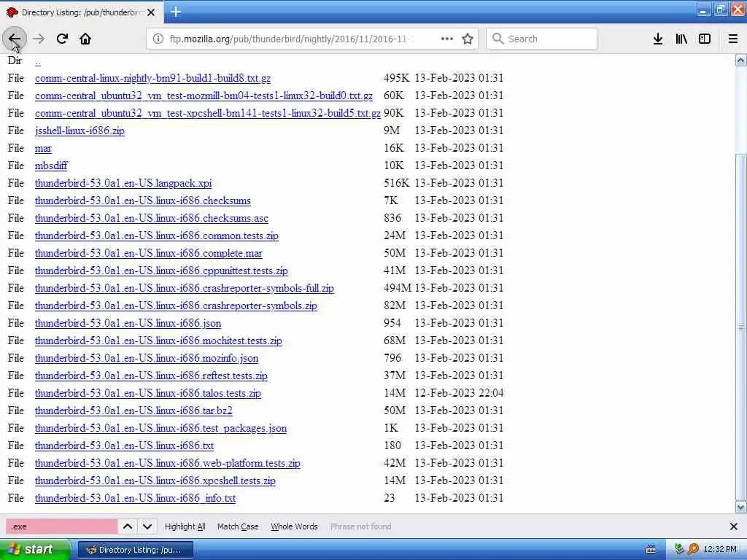747x560 pixels.
Task: Close the Directory Listing tab
Action: point(151,12)
